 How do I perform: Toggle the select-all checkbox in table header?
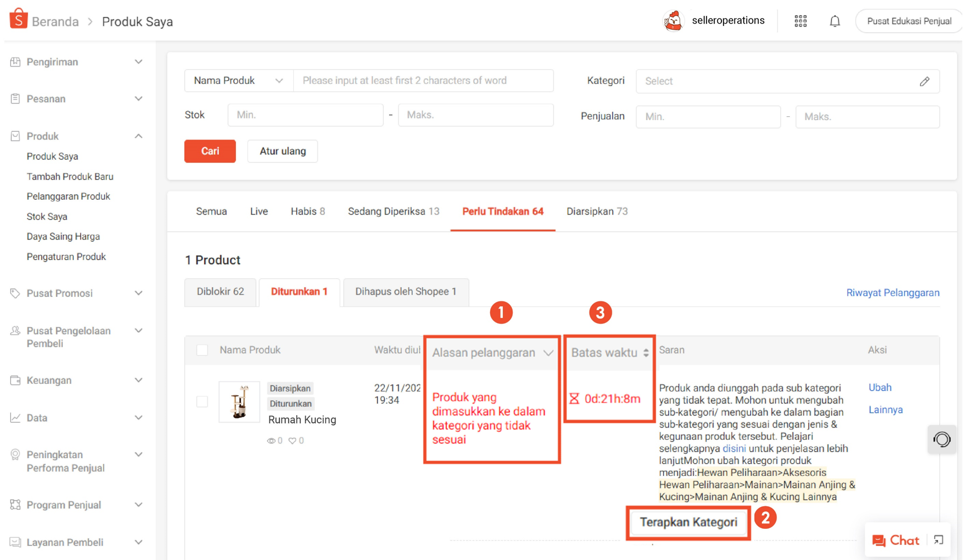tap(202, 350)
